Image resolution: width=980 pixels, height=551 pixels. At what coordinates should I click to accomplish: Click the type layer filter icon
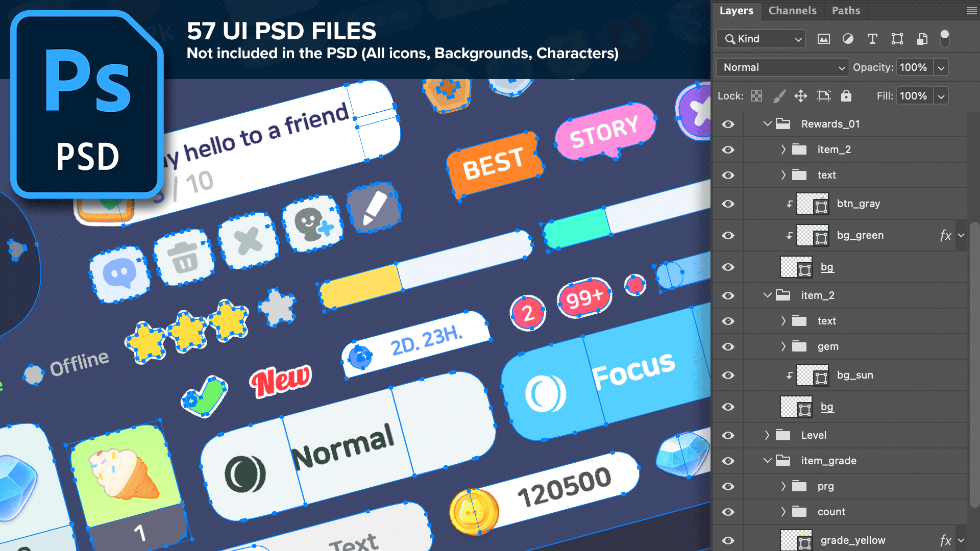click(x=872, y=39)
